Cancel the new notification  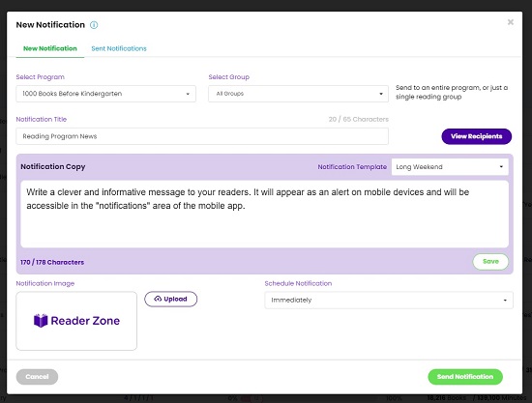click(37, 377)
